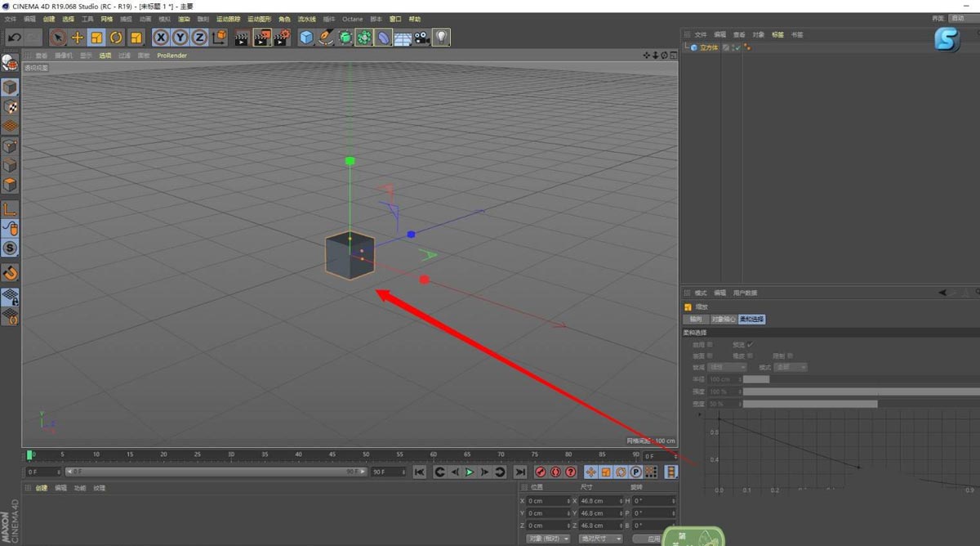Click Render to Picture Viewer icon
This screenshot has height=546, width=980.
coord(262,38)
